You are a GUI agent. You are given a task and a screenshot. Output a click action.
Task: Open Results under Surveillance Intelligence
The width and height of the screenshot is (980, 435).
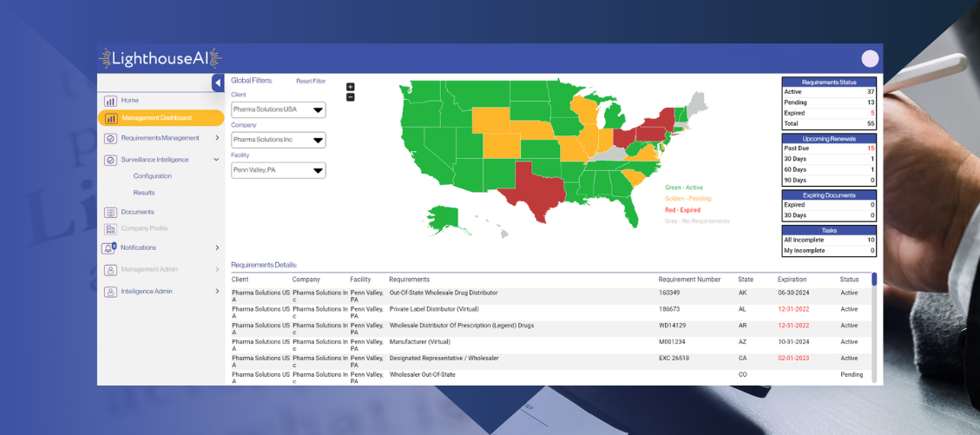point(144,193)
